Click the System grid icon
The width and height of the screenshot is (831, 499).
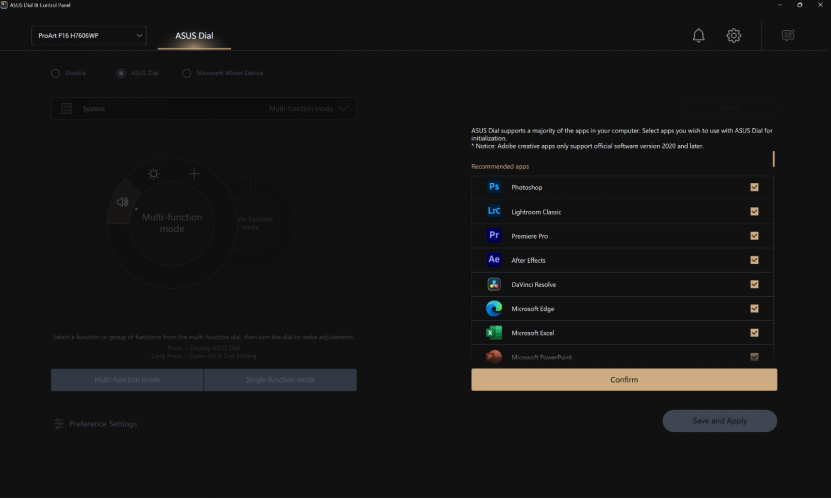tap(66, 109)
